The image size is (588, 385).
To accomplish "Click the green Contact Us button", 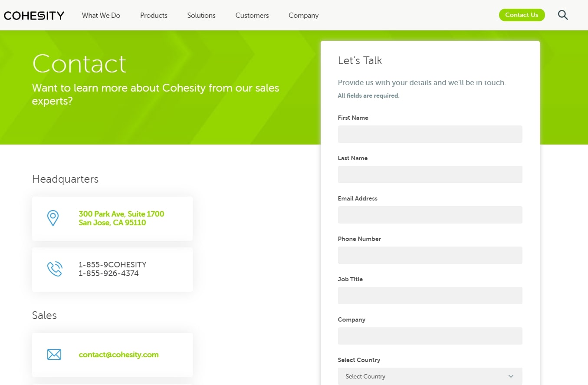I will (522, 15).
